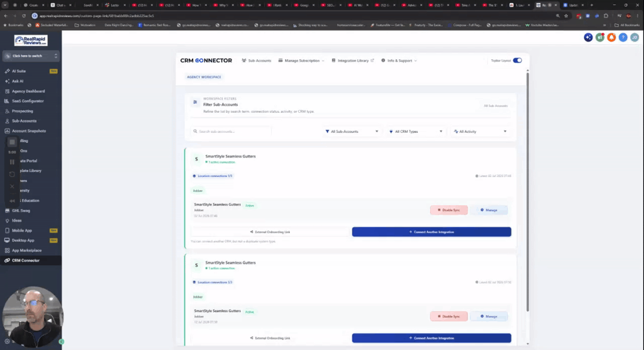Image resolution: width=644 pixels, height=350 pixels.
Task: Click Disable Sync in the second SmartStyle card
Action: [x=448, y=316]
